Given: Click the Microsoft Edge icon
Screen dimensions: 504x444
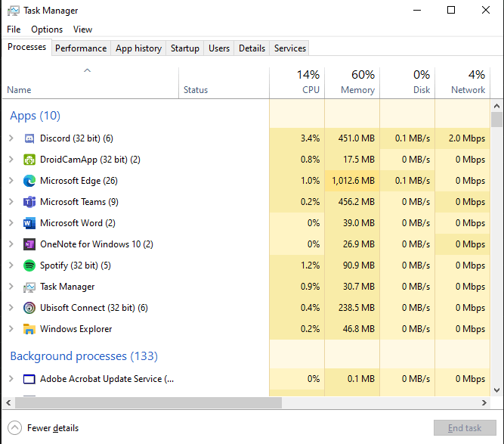Looking at the screenshot, I should pos(29,181).
